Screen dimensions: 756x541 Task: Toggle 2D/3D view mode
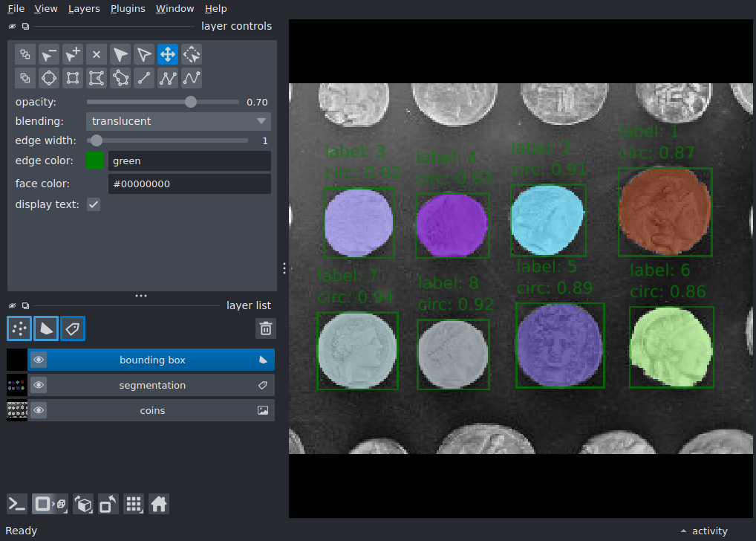pos(50,505)
